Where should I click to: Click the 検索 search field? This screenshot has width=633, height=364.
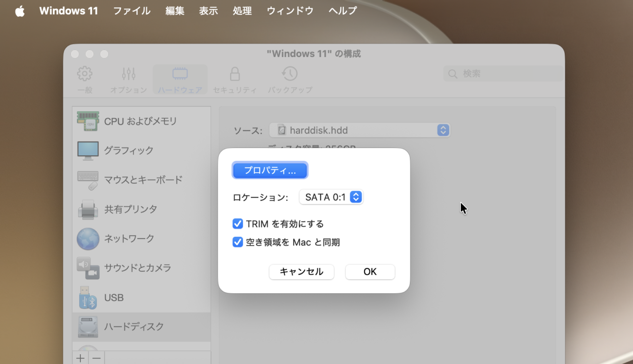(x=503, y=74)
